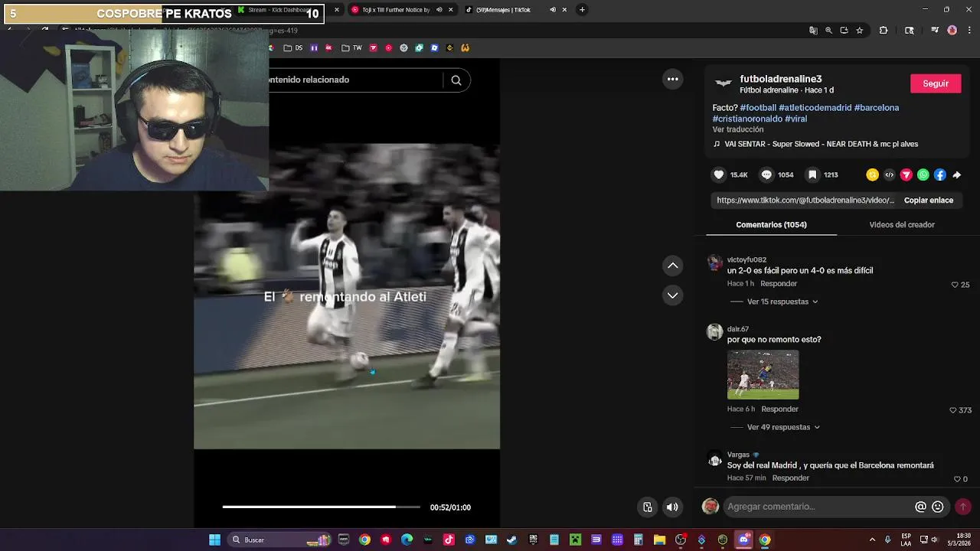
Task: Expand 15 replies under victoyfu082 comment
Action: 782,302
